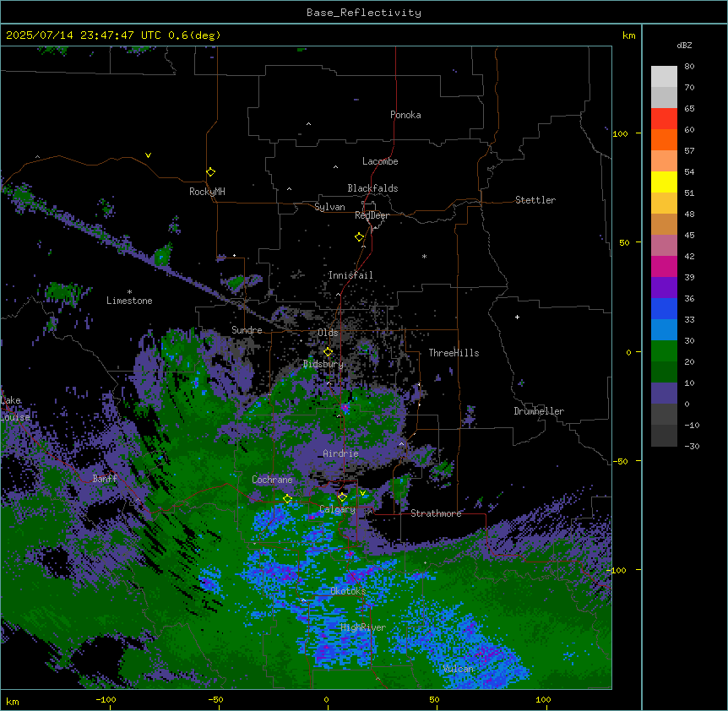Click the -100 tick on bottom axis
This screenshot has width=728, height=711.
106,699
